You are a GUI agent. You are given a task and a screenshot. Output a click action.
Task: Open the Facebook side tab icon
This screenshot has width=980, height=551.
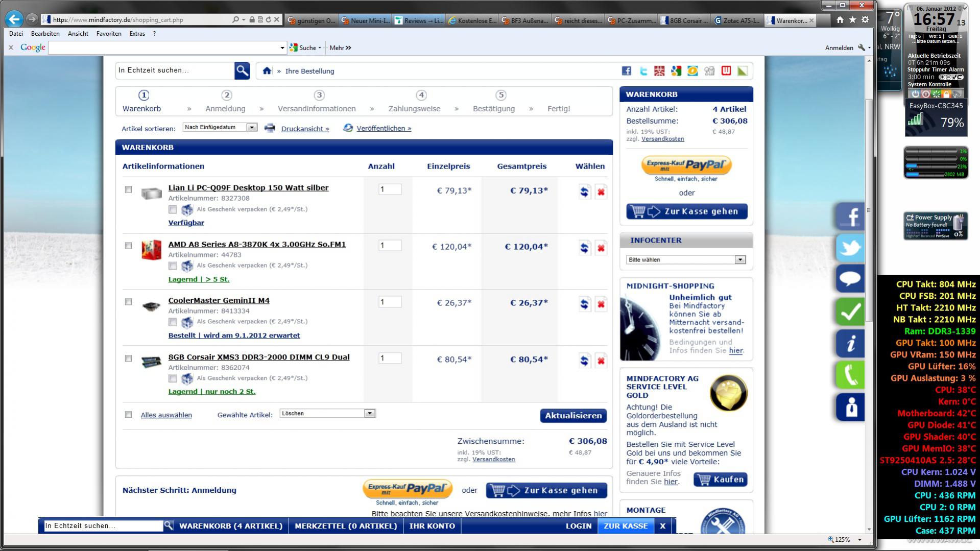(850, 216)
